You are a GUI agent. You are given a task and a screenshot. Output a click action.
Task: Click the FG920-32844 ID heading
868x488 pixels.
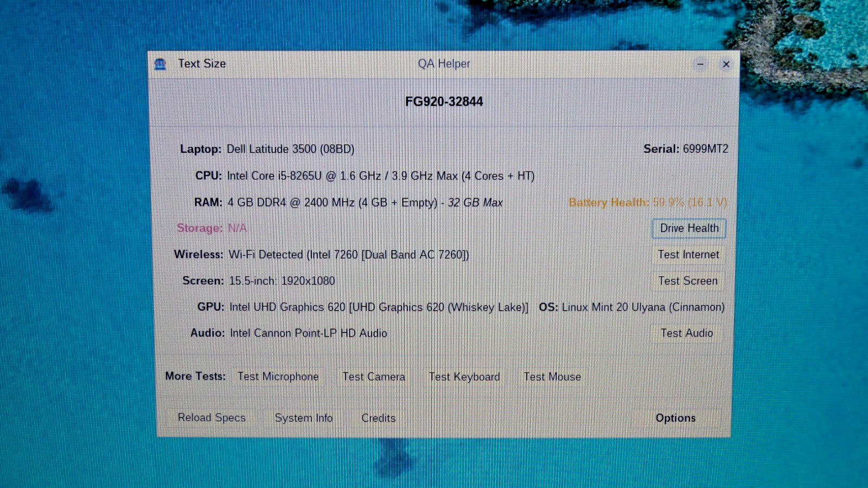pyautogui.click(x=444, y=102)
